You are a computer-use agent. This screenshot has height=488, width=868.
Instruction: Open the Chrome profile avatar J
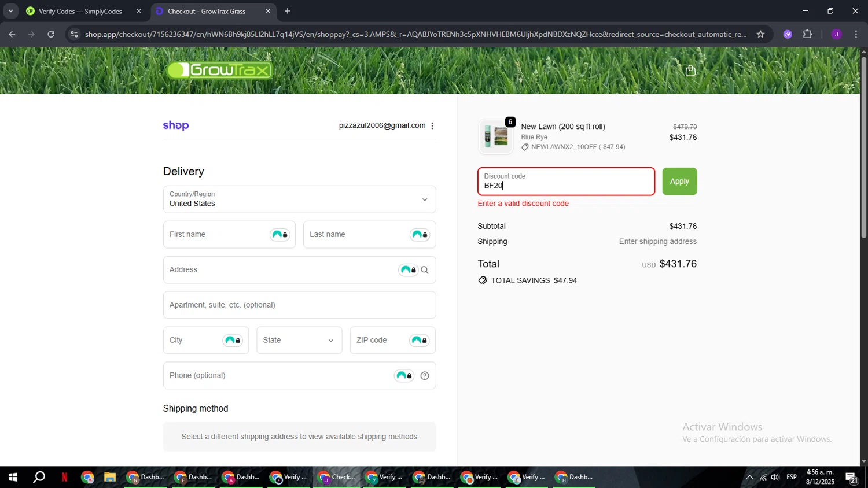click(836, 34)
